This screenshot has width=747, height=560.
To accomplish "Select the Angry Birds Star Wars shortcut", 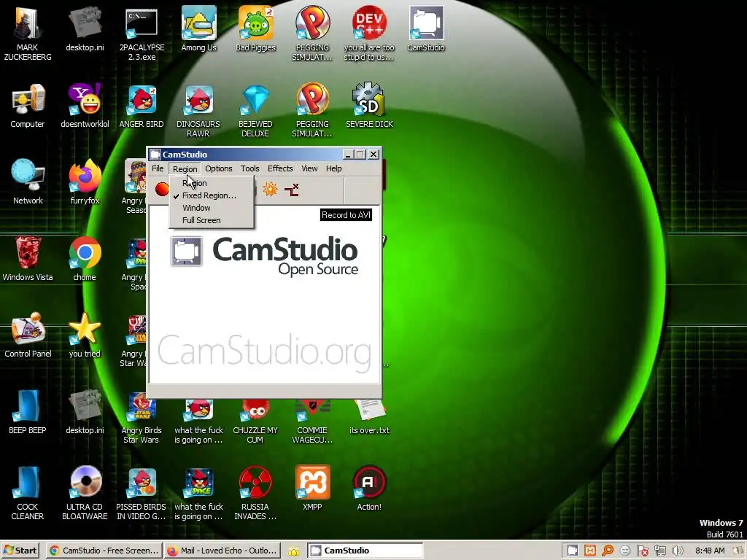I will [142, 418].
